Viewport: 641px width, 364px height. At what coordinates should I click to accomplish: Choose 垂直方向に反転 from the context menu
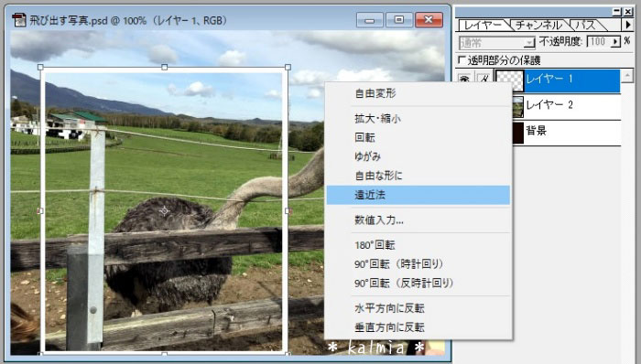click(x=418, y=327)
